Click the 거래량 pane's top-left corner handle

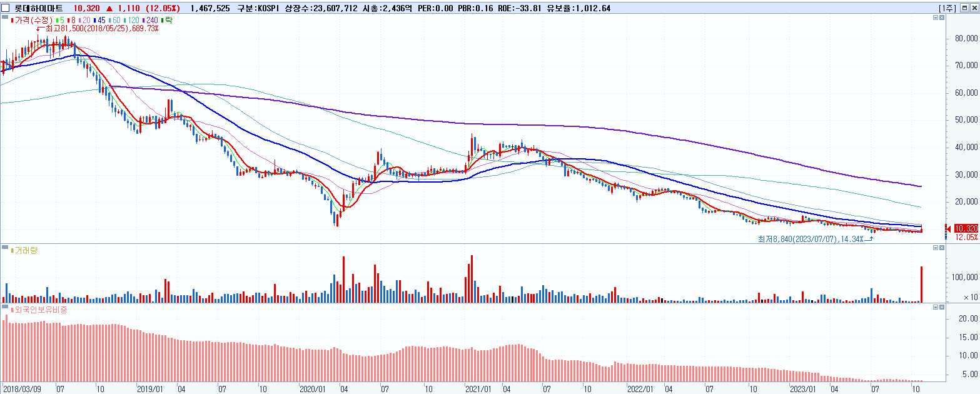pyautogui.click(x=4, y=248)
